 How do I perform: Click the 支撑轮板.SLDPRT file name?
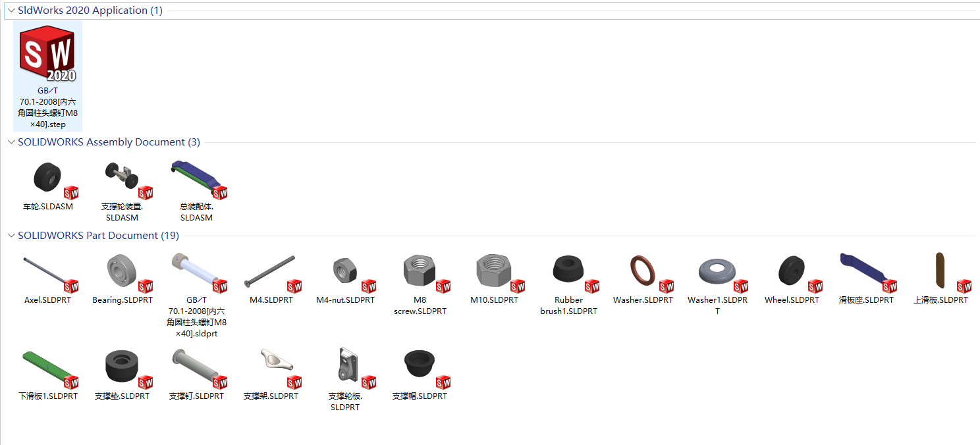[345, 402]
